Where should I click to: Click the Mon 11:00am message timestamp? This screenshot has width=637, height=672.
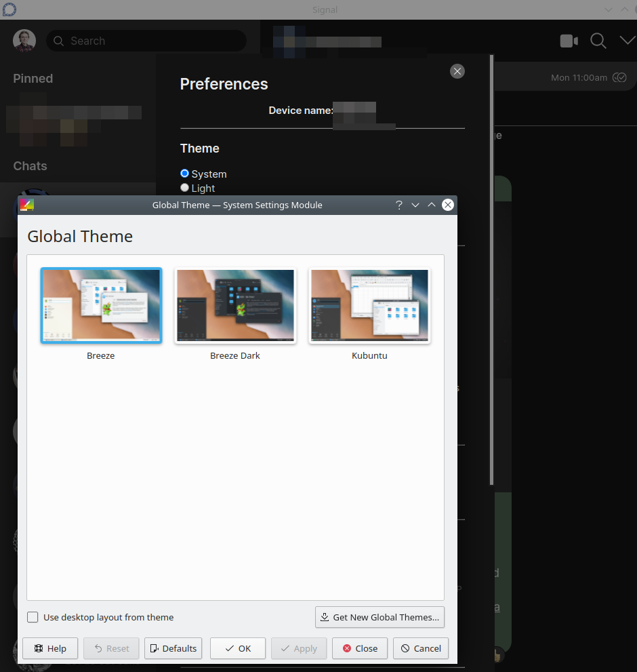coord(579,77)
